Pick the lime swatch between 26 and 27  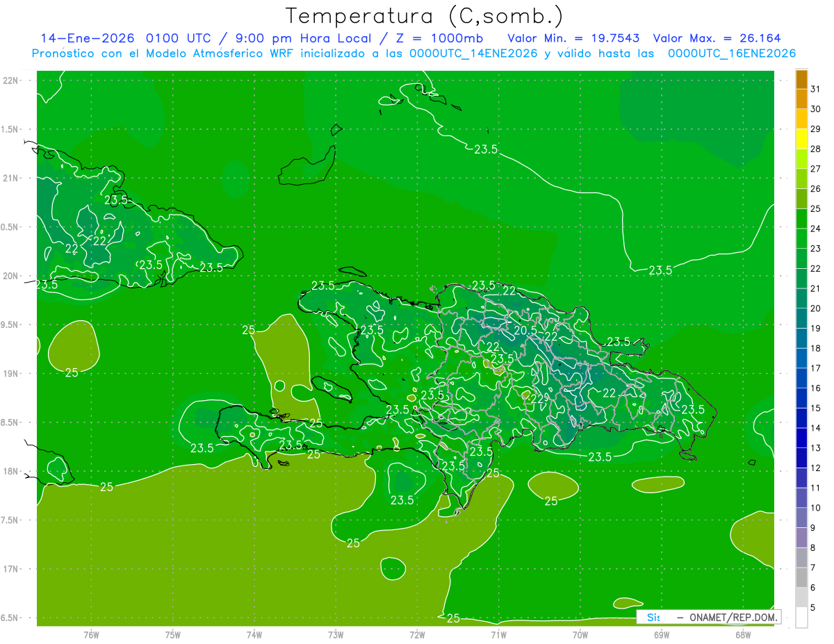pyautogui.click(x=801, y=179)
